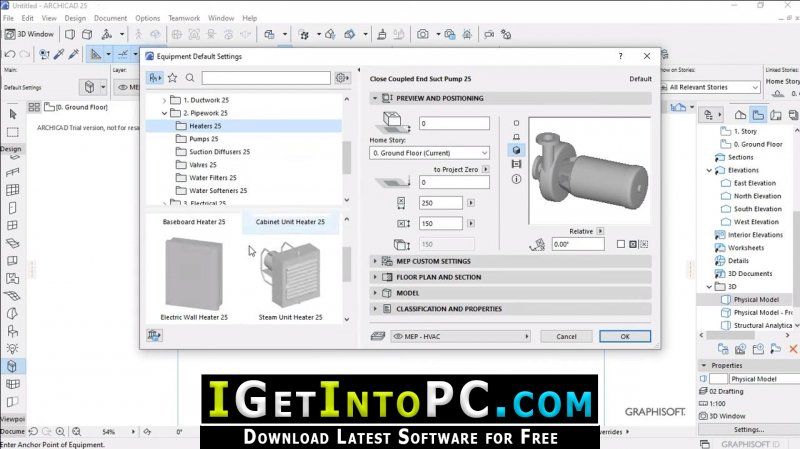The image size is (800, 449).
Task: Collapse Preview and Positioning panel
Action: point(375,98)
